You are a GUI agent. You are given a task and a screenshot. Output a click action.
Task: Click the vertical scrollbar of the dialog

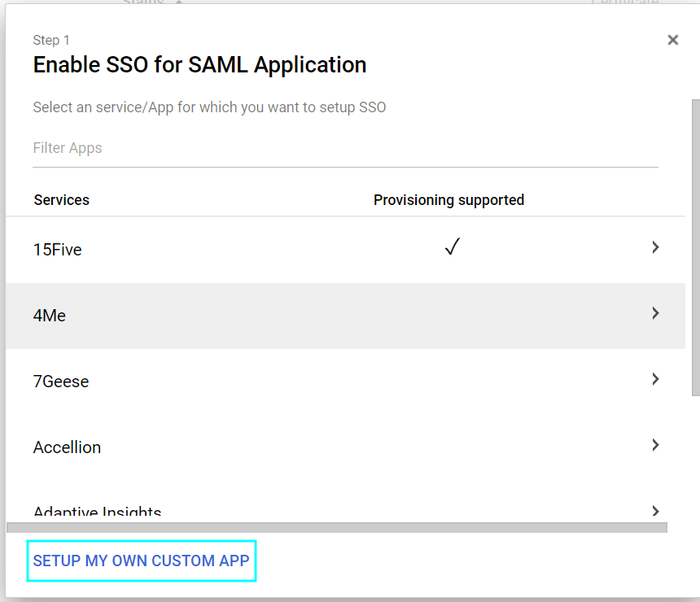point(695,244)
